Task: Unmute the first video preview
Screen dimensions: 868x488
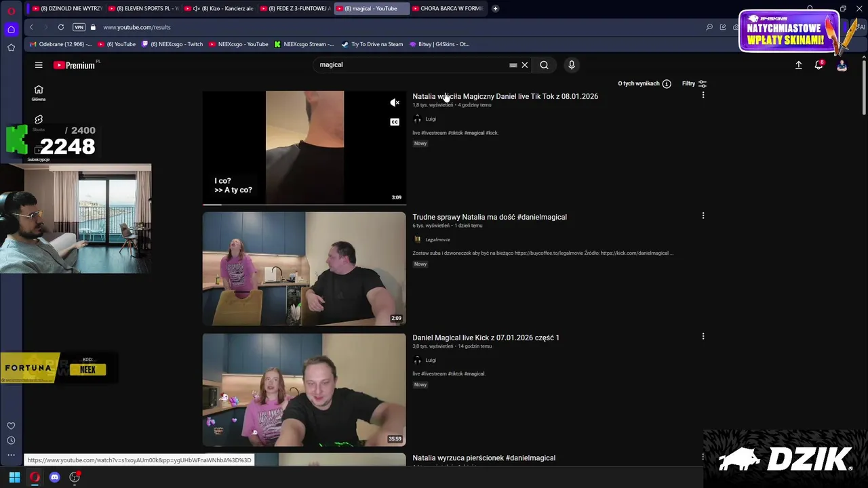Action: click(x=395, y=103)
